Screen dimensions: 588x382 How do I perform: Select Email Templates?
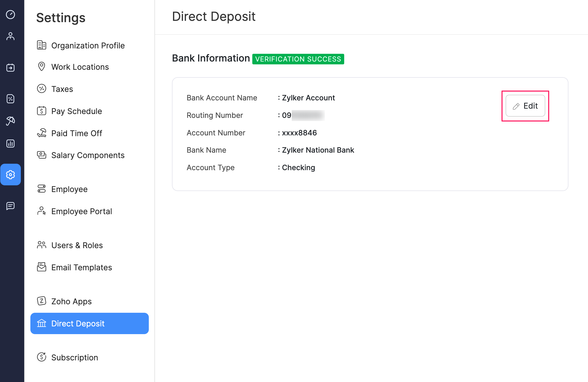[81, 267]
